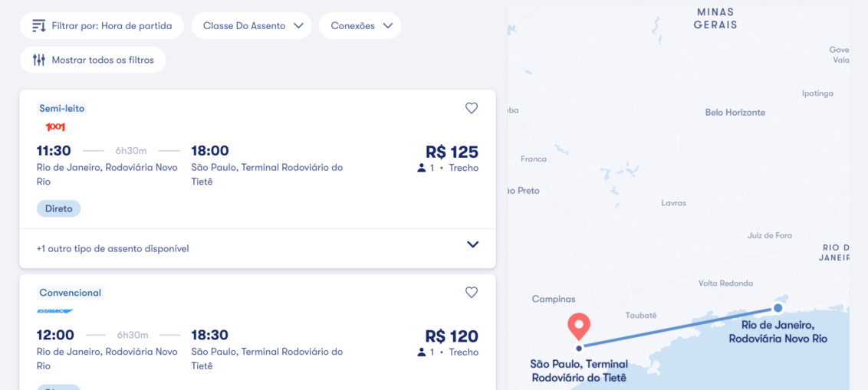868x390 pixels.
Task: Click the Direto badge on 11:30 trip
Action: point(58,208)
